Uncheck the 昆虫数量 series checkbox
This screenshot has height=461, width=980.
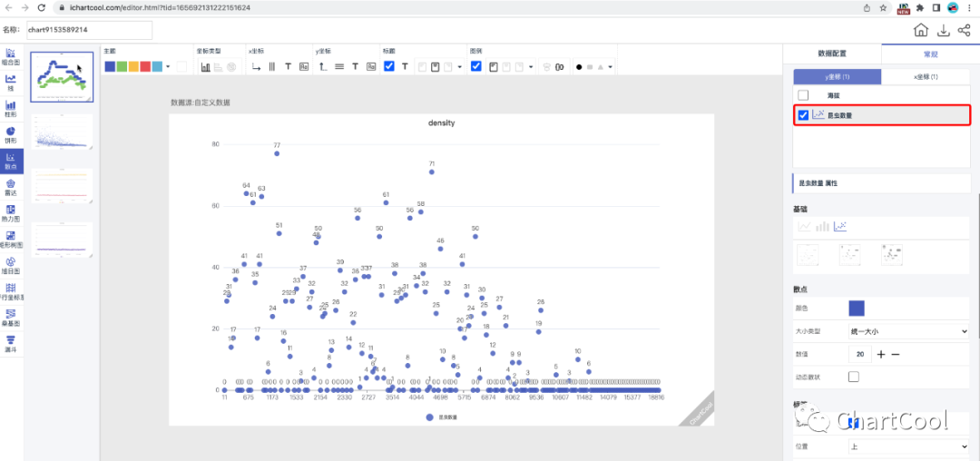(803, 115)
